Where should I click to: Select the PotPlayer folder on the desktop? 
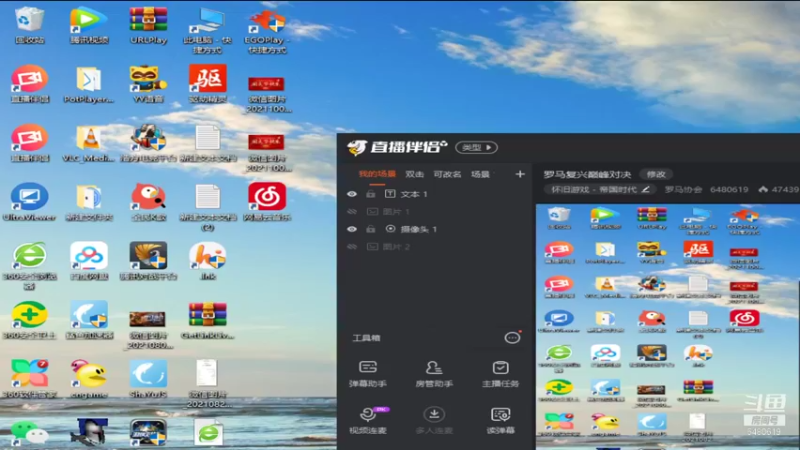tap(89, 84)
